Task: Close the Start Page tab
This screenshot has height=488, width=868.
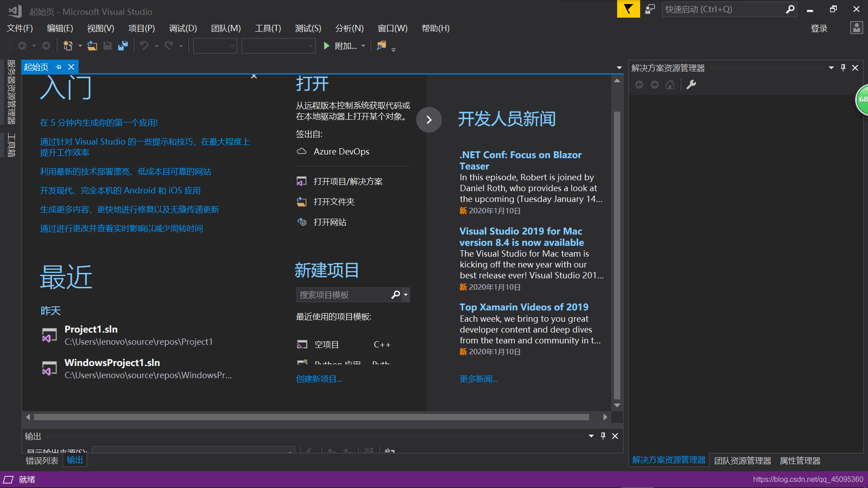Action: (71, 67)
